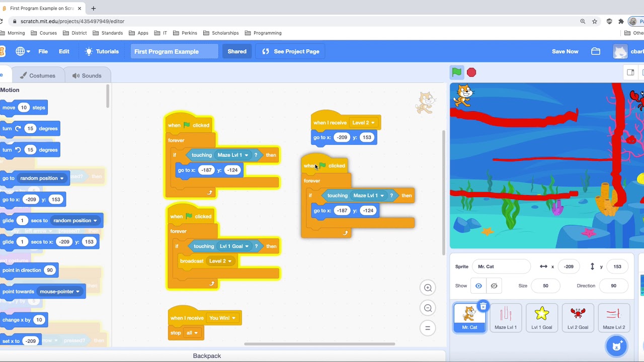The image size is (644, 362).
Task: Edit the sprite x position field
Action: click(569, 266)
